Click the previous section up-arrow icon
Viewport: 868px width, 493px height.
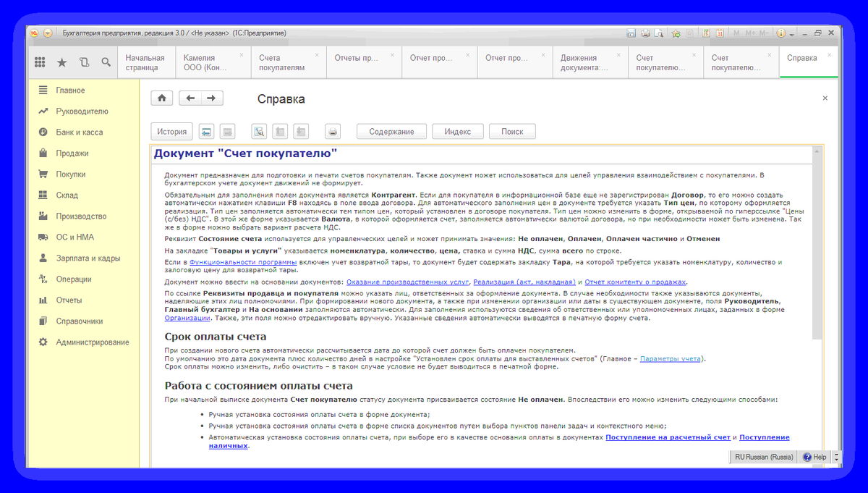[280, 132]
